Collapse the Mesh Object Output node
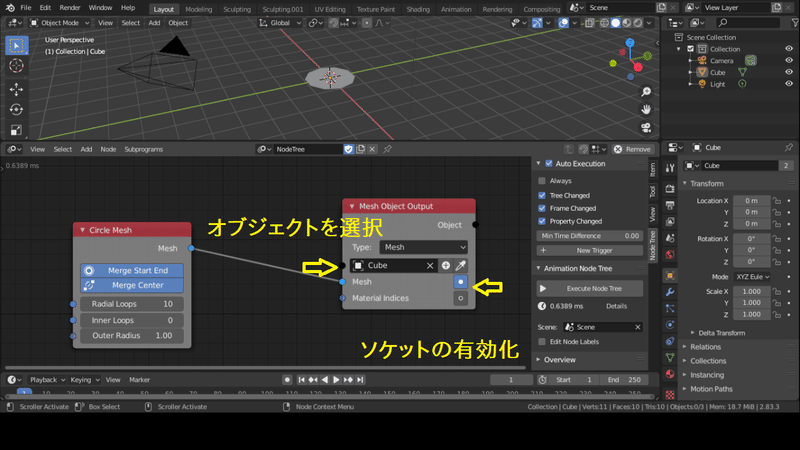 point(352,206)
